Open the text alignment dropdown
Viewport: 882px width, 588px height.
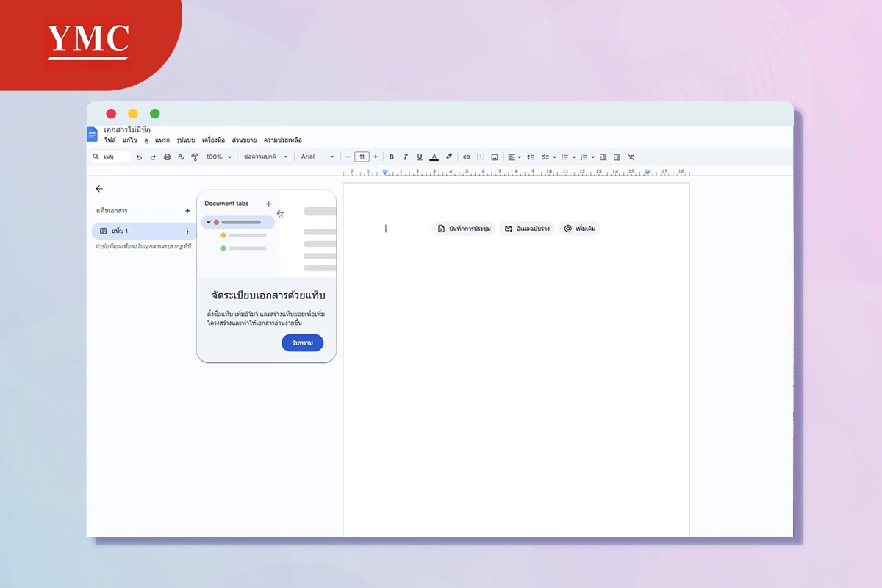tap(514, 157)
